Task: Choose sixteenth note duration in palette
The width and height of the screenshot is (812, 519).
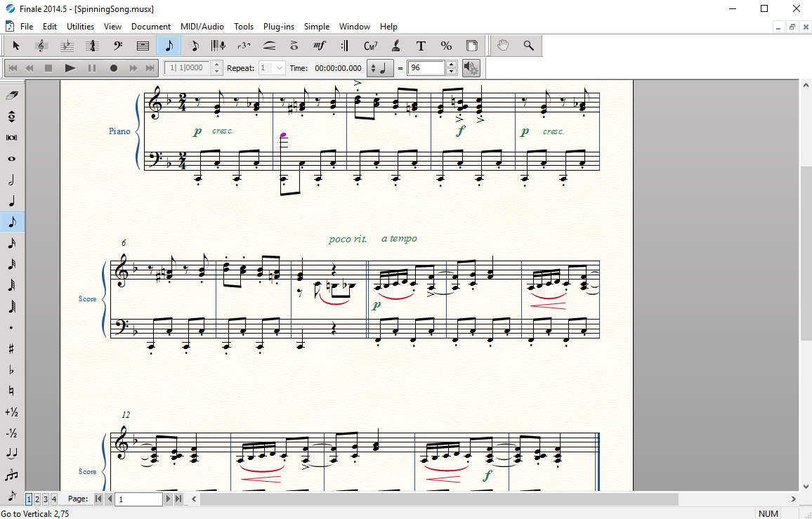Action: (x=12, y=244)
